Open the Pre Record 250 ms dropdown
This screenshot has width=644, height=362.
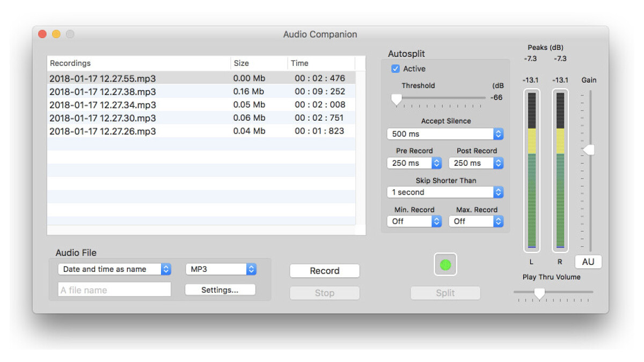[x=414, y=163]
